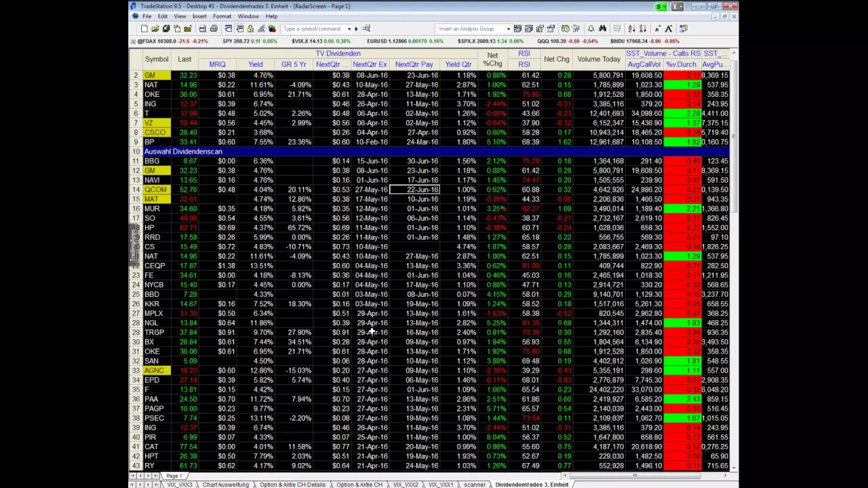Click the increase font size icon
This screenshot has width=868, height=488.
pyautogui.click(x=669, y=28)
